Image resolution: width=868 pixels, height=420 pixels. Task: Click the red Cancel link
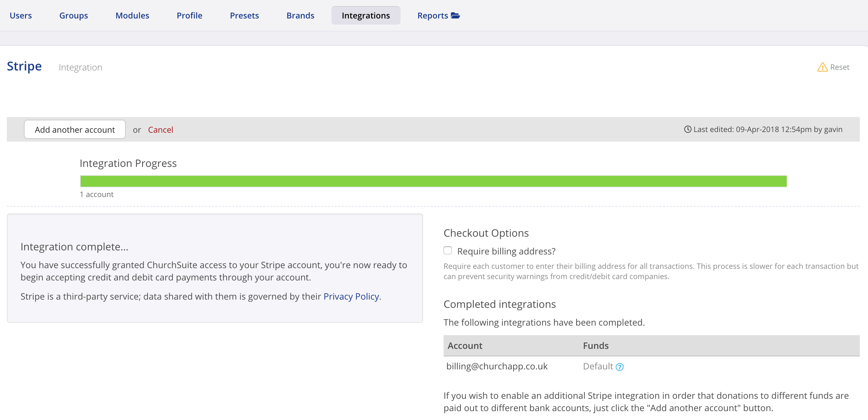160,130
